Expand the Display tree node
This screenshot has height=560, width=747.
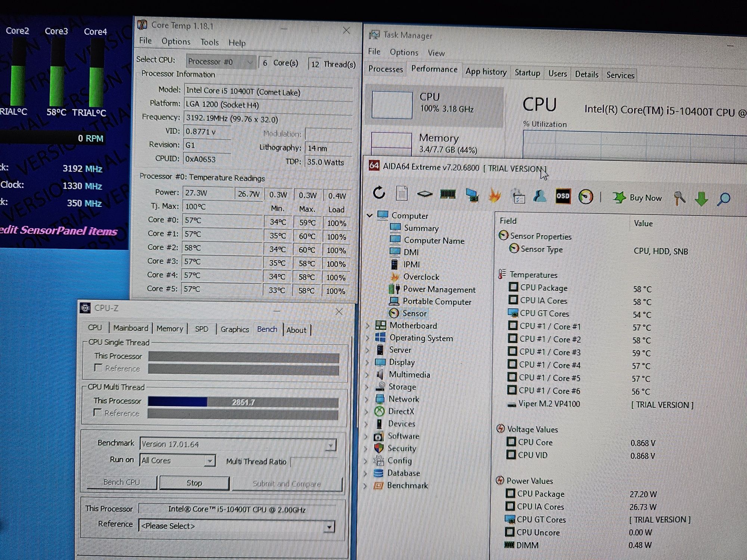point(367,362)
